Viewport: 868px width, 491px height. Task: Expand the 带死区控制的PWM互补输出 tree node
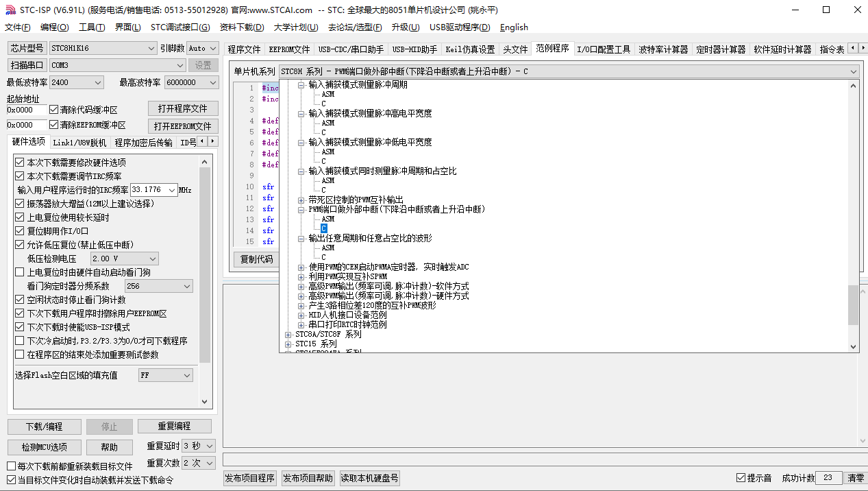[301, 200]
